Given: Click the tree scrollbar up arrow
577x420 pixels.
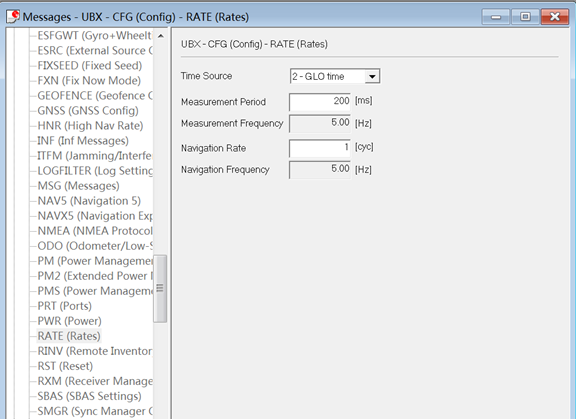Looking at the screenshot, I should [x=160, y=36].
